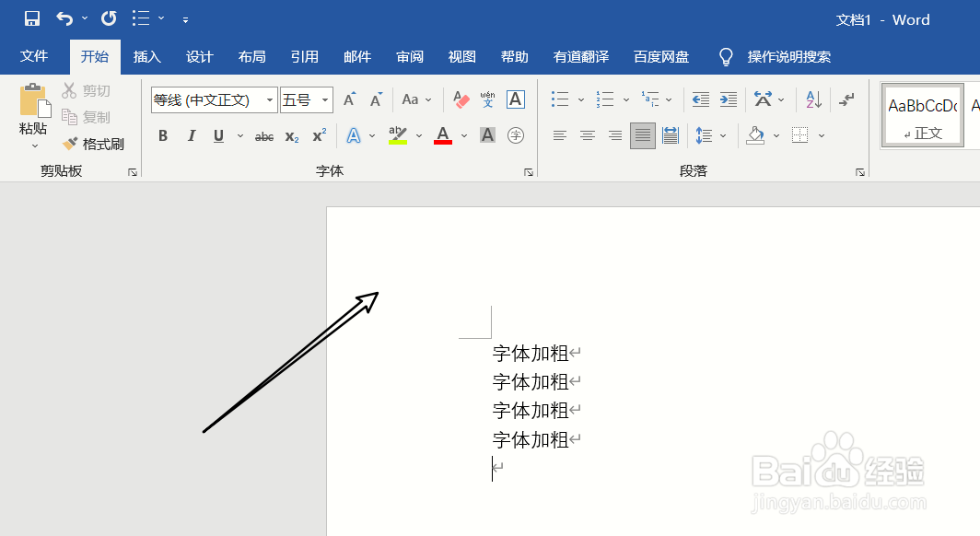Open the font size 五号 combo box
The image size is (980, 536).
tap(306, 100)
